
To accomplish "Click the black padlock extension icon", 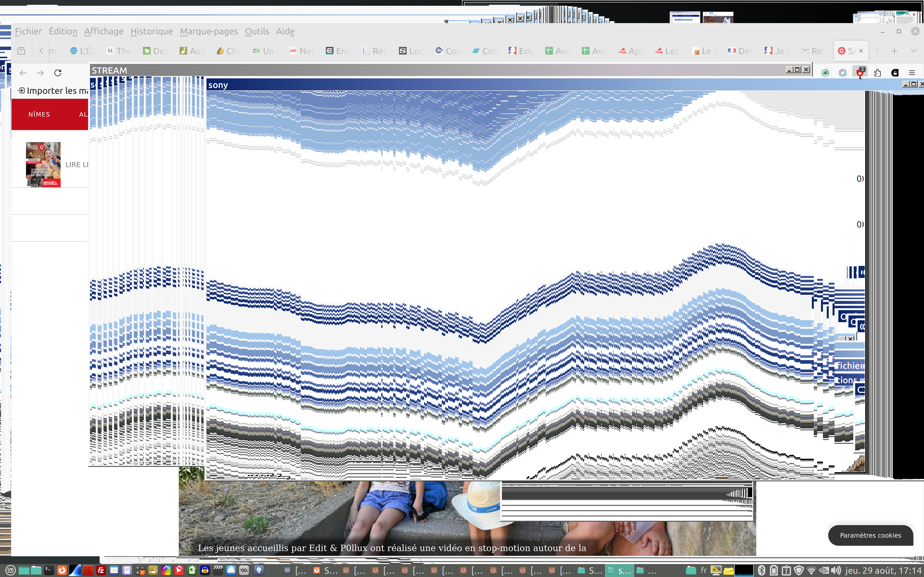I will pos(895,73).
